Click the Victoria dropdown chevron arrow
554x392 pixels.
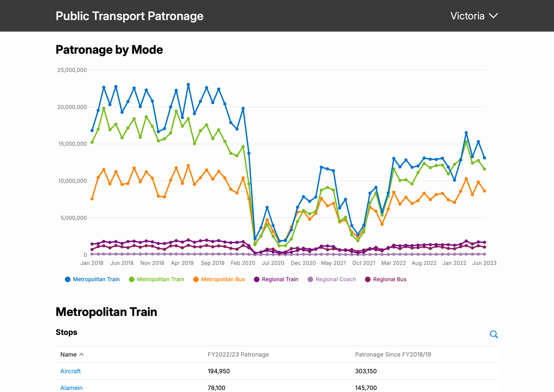(x=493, y=16)
